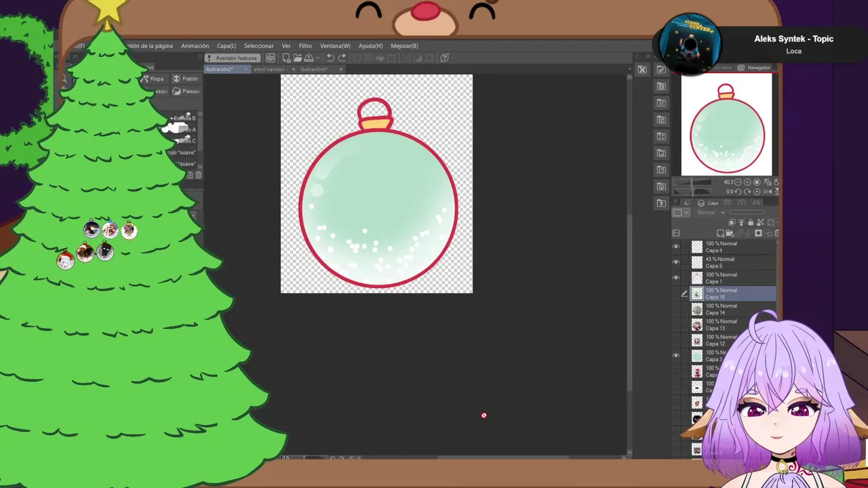Click the save icon in toolbar

309,58
